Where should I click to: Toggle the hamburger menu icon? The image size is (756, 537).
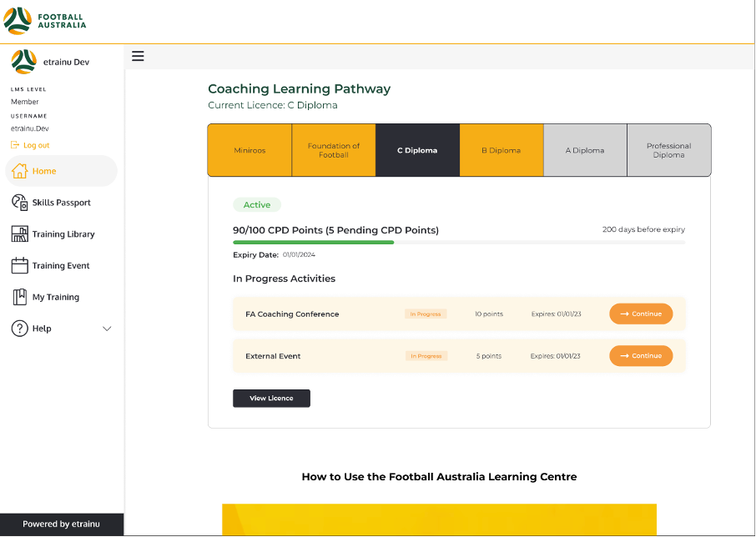tap(139, 56)
